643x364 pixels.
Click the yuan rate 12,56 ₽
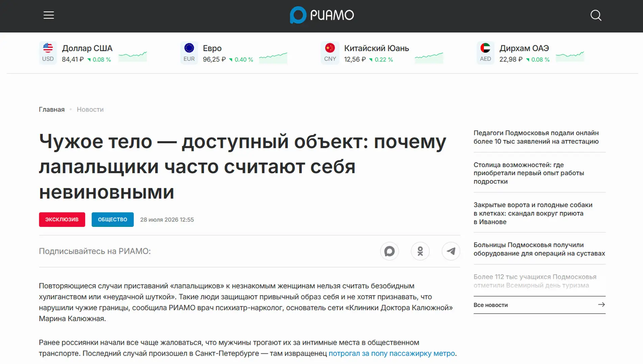coord(355,59)
